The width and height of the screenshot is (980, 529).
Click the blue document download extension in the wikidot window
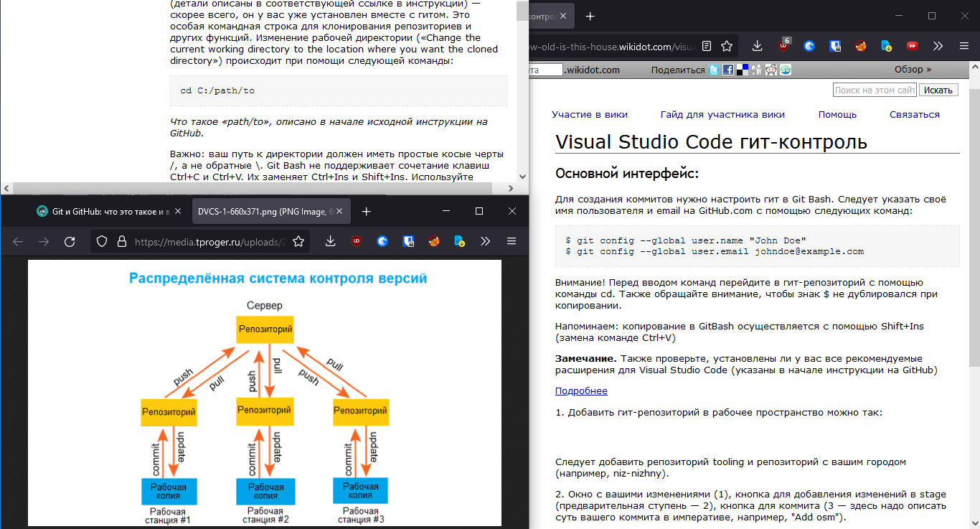click(x=887, y=46)
